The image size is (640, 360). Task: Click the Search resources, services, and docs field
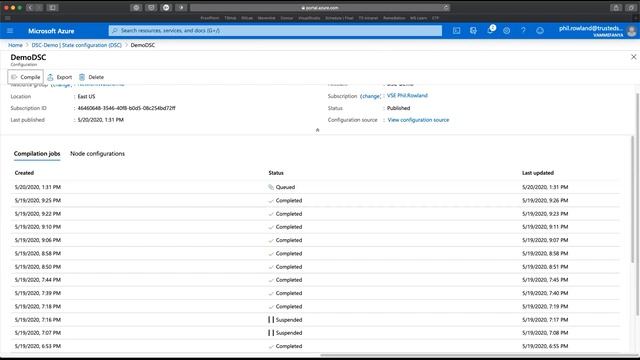point(275,31)
